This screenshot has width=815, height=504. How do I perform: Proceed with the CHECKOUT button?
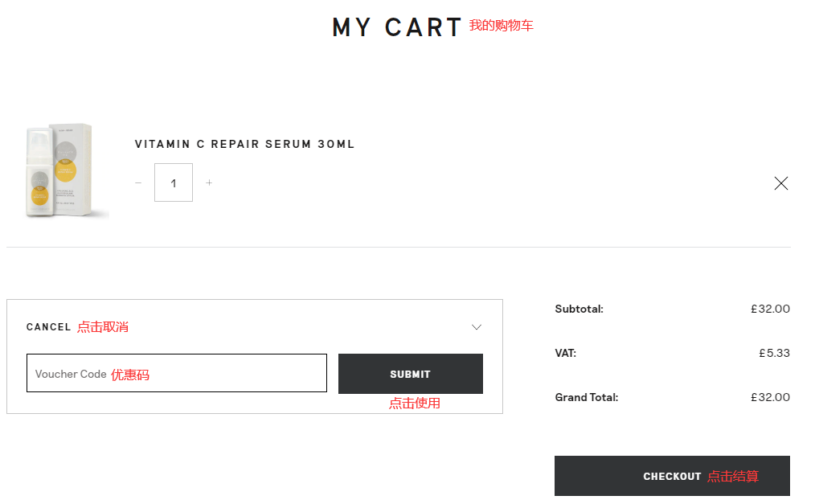(x=672, y=476)
